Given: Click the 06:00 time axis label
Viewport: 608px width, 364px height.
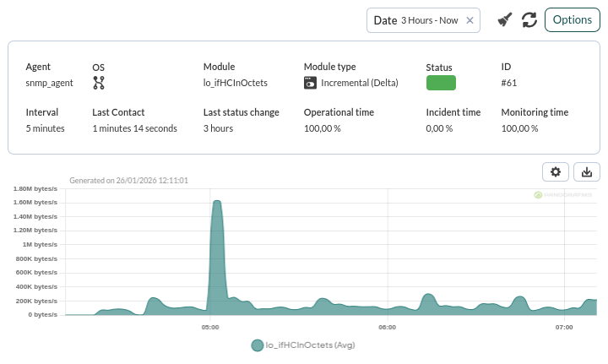Looking at the screenshot, I should click(x=388, y=327).
